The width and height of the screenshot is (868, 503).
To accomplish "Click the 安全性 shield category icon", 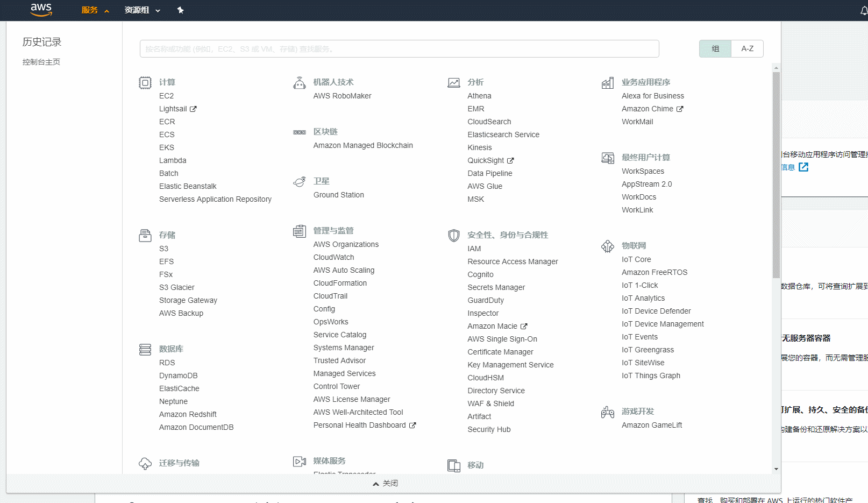I will coord(454,236).
